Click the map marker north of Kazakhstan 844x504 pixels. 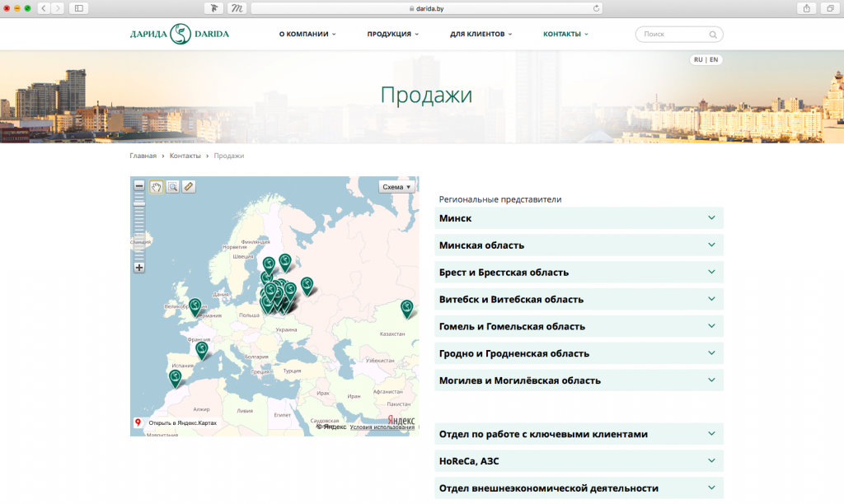tap(407, 309)
